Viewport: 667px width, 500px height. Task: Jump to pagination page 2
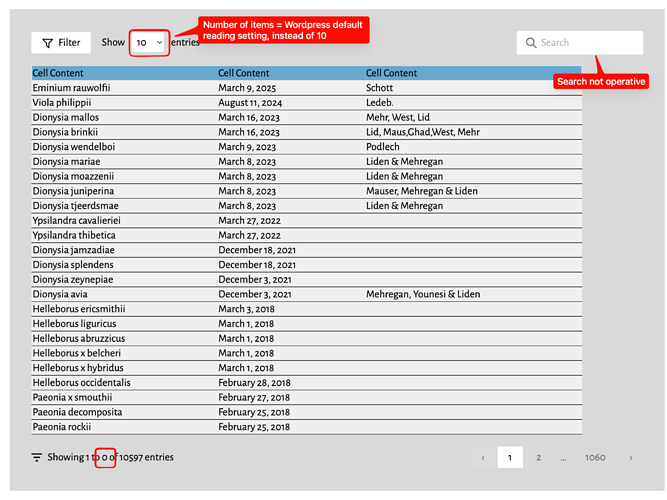(x=539, y=457)
